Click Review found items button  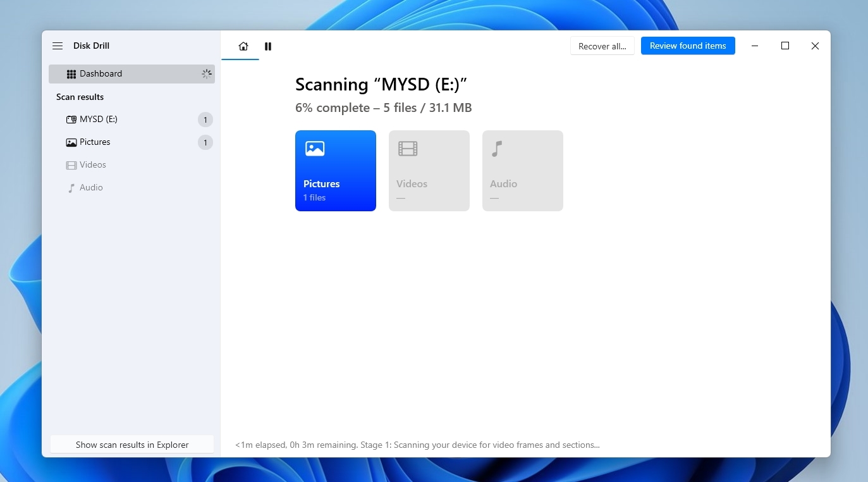pyautogui.click(x=688, y=46)
